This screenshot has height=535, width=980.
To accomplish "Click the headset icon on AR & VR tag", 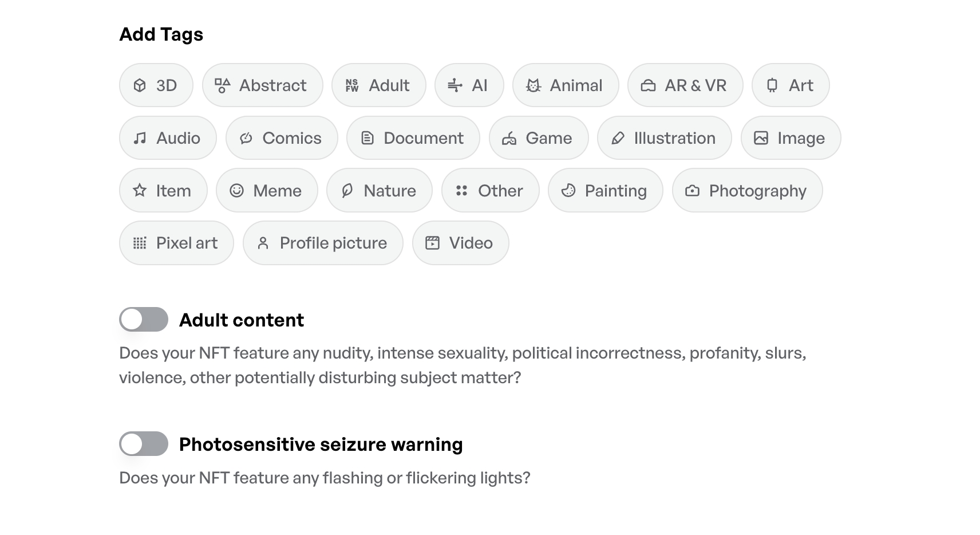I will pos(648,85).
